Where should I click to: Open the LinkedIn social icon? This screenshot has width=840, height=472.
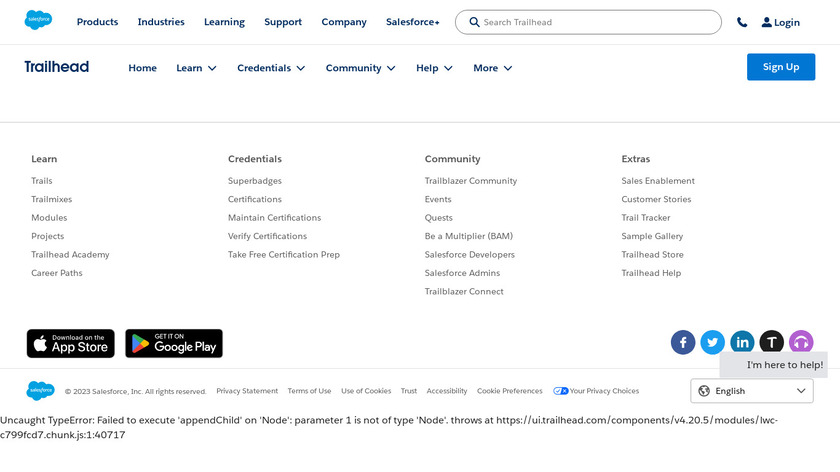click(742, 342)
